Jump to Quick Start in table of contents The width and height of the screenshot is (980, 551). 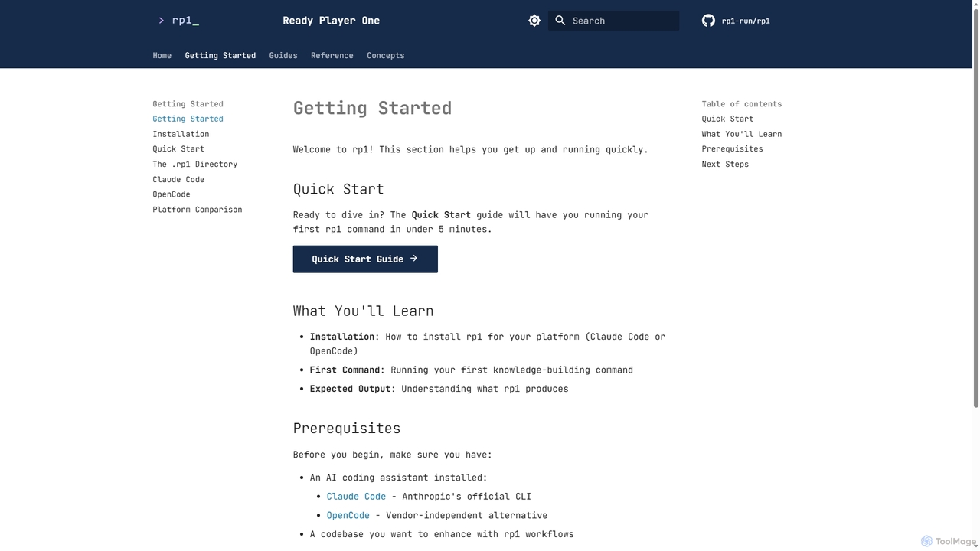click(x=727, y=119)
